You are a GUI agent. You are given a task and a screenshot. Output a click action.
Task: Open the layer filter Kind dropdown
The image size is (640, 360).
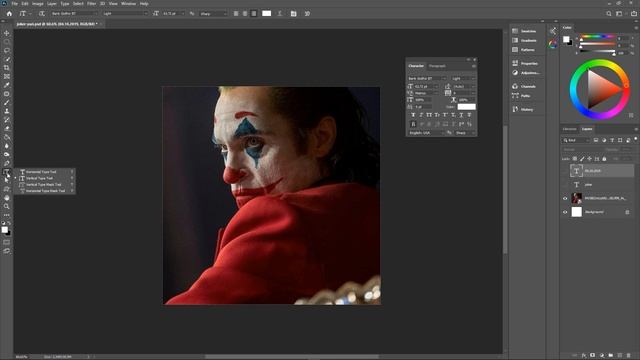point(576,140)
